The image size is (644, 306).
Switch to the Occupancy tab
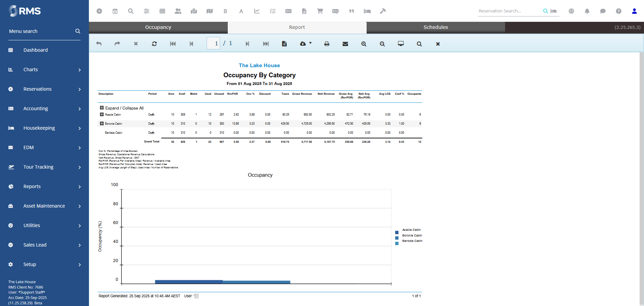(x=158, y=28)
